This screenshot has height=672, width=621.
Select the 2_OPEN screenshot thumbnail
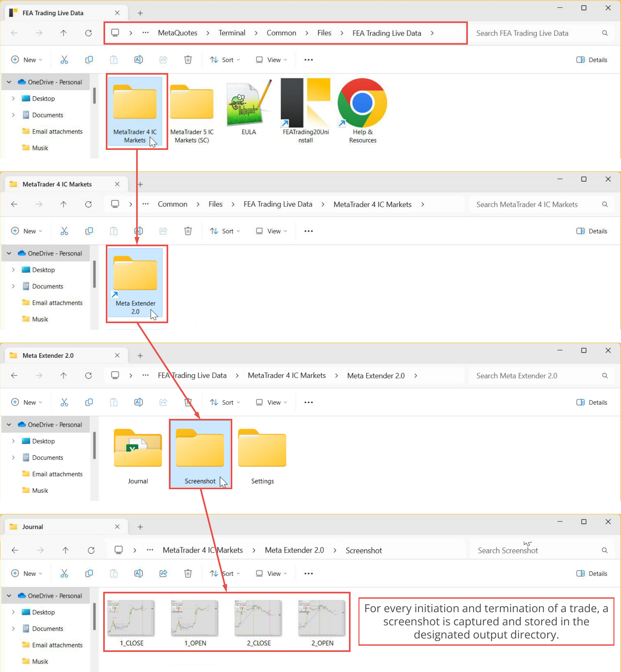(x=322, y=623)
